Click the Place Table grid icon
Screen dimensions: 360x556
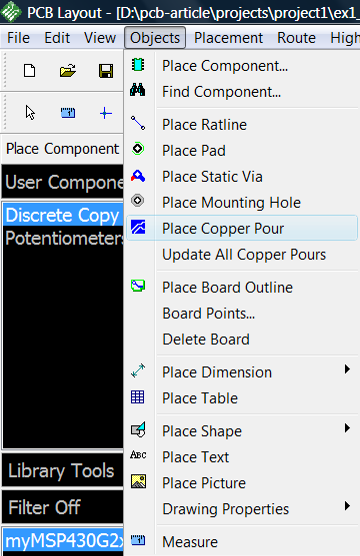138,397
